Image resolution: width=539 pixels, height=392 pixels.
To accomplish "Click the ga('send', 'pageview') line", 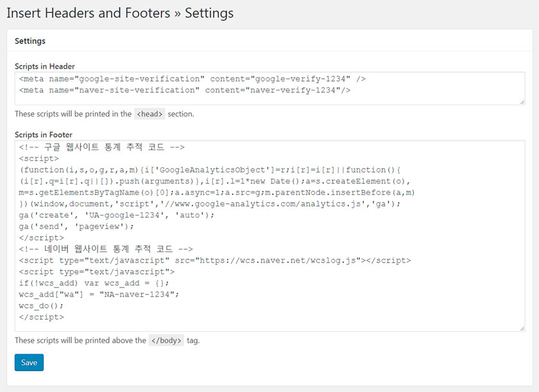I will tap(76, 226).
